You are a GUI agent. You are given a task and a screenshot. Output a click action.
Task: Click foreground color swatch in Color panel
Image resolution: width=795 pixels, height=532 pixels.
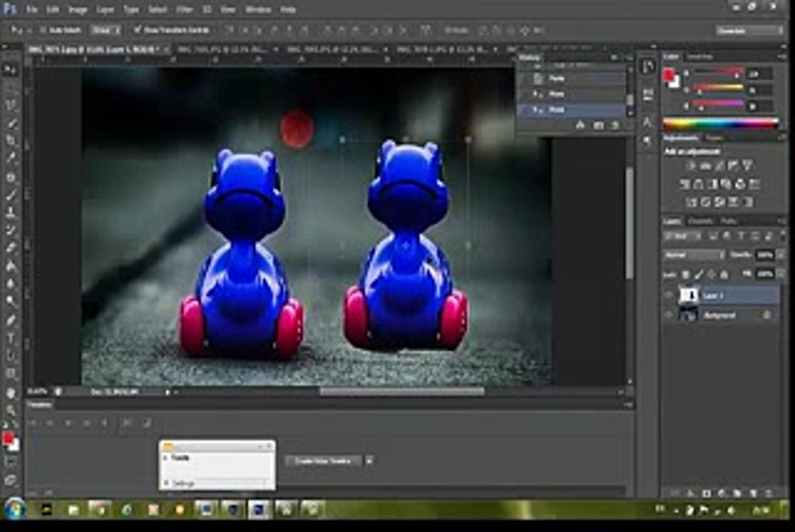[669, 75]
